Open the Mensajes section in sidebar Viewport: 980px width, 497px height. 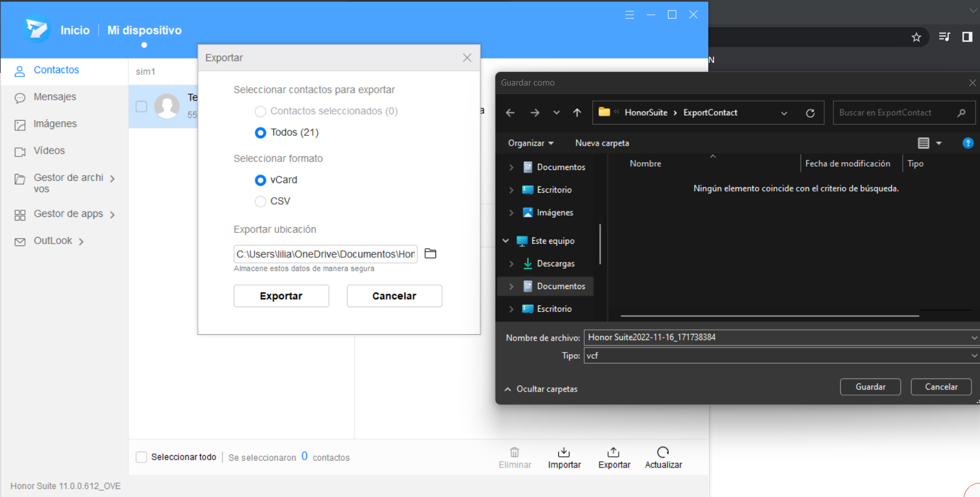pos(54,97)
